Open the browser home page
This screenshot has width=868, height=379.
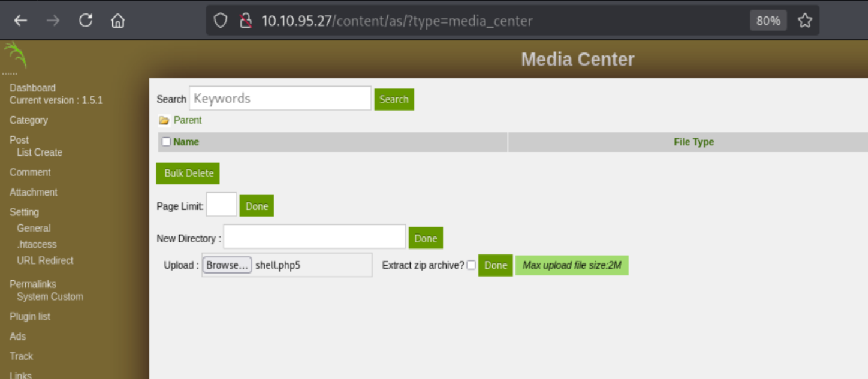pyautogui.click(x=117, y=20)
